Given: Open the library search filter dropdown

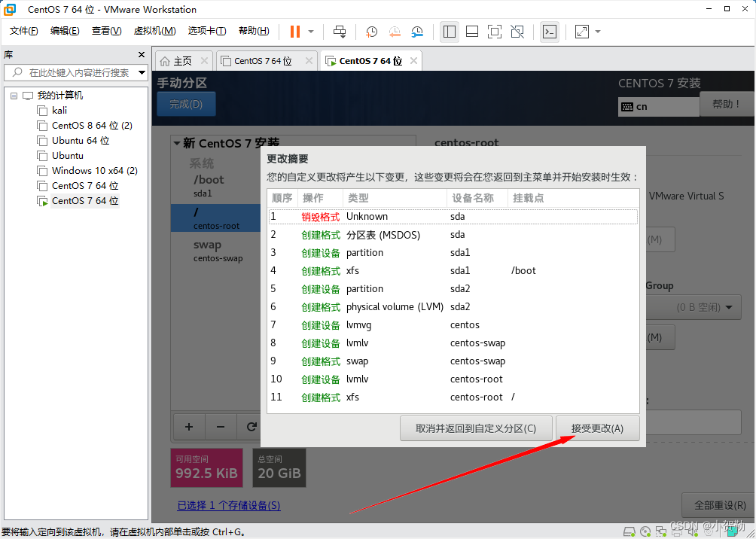Looking at the screenshot, I should point(142,72).
